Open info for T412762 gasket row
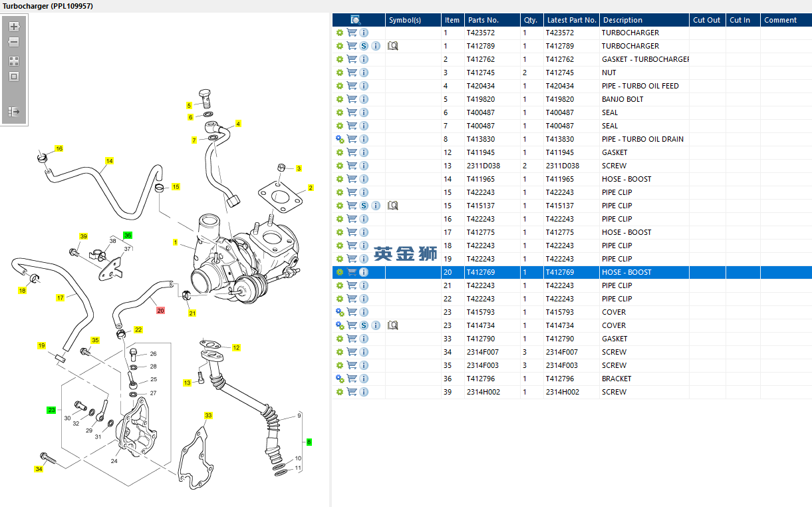Viewport: 812px width, 507px height. click(364, 59)
